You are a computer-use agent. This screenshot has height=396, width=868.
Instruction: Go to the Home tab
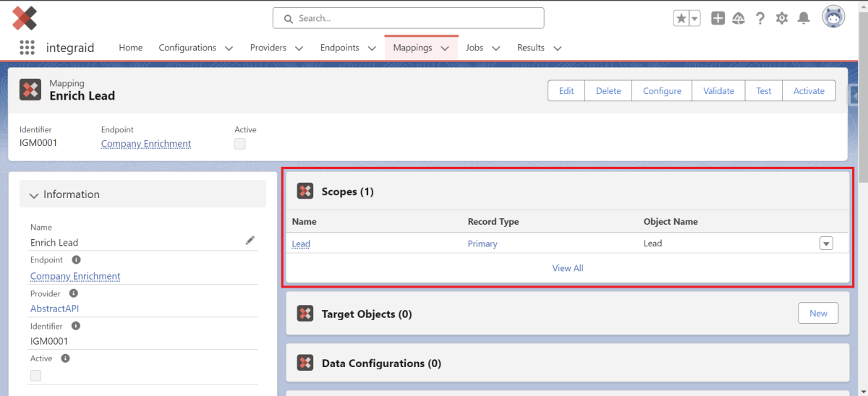(131, 48)
